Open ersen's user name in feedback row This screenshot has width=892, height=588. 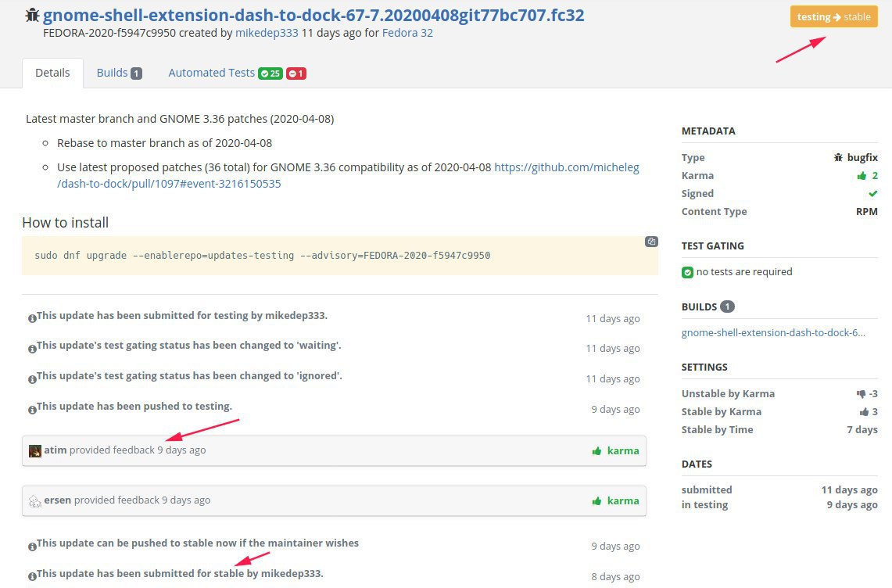click(x=57, y=500)
